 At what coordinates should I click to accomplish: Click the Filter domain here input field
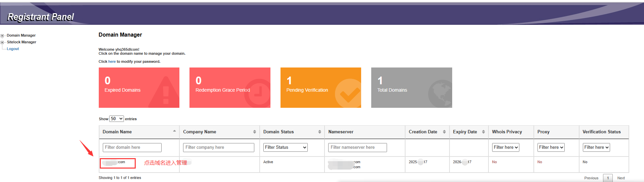(132, 147)
